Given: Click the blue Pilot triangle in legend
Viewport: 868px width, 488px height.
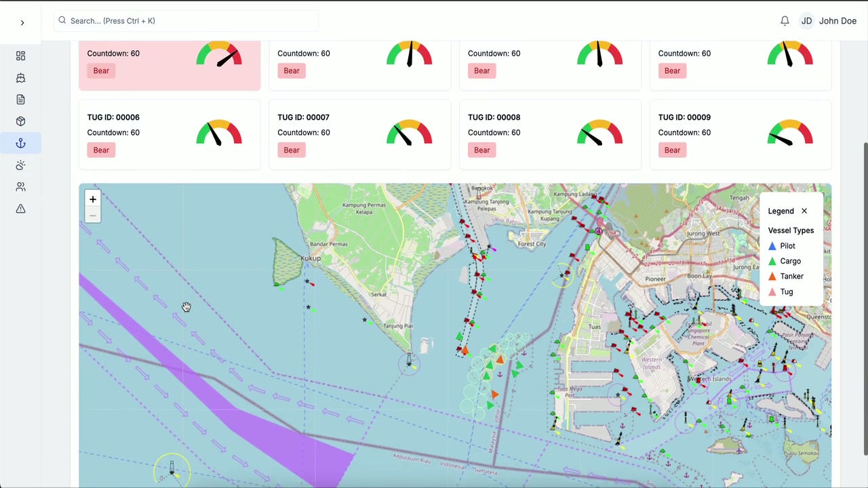Looking at the screenshot, I should click(772, 246).
